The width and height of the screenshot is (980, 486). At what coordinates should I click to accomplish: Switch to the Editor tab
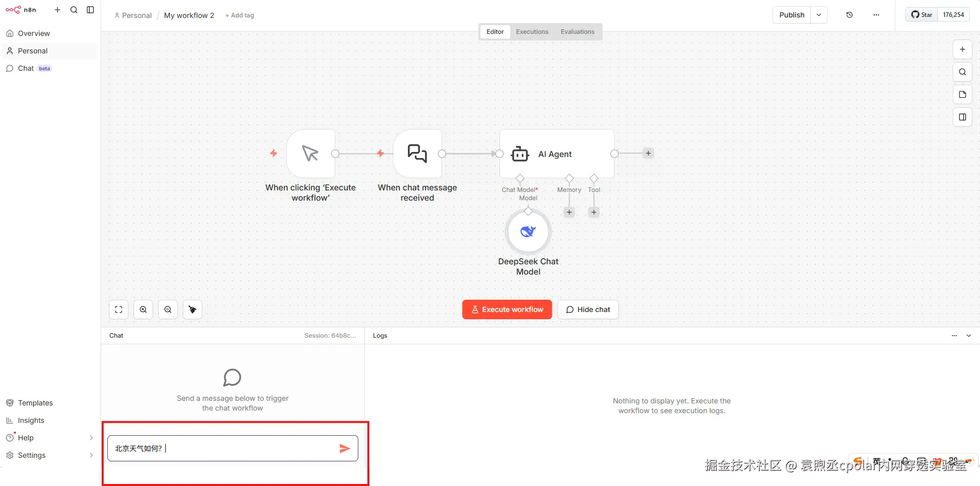point(495,32)
